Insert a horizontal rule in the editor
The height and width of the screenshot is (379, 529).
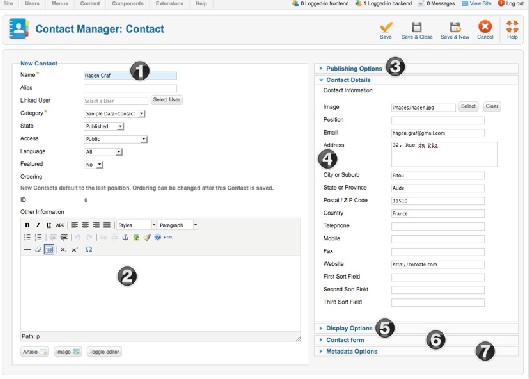click(27, 250)
